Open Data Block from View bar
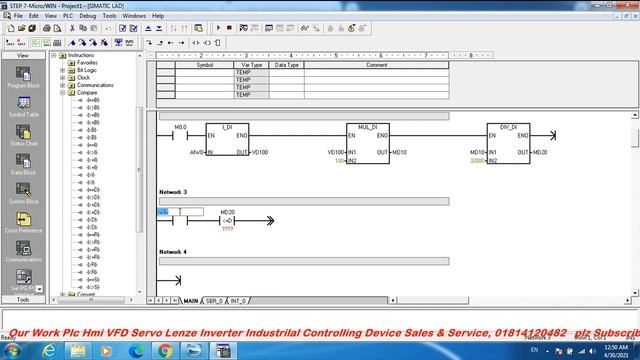Viewport: 640px width, 360px height. coord(23,164)
